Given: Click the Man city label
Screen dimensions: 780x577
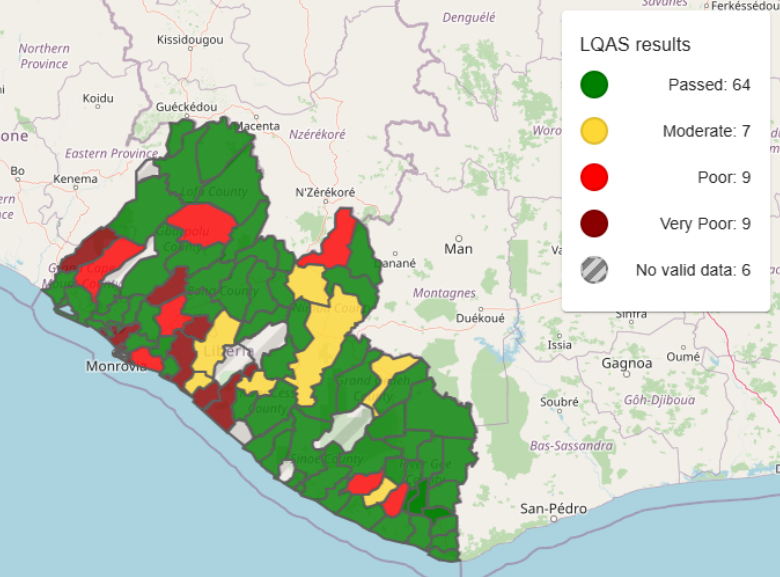Looking at the screenshot, I should tap(458, 248).
